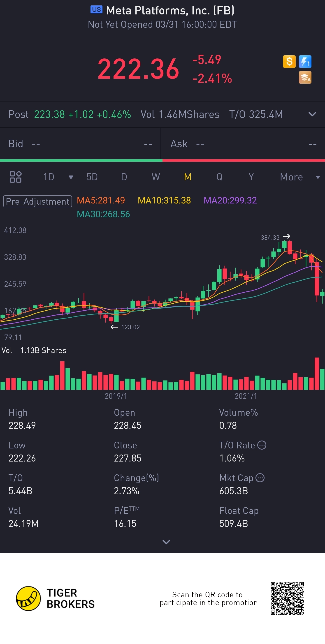Expand the post-market details chevron
The image size is (325, 644).
click(x=312, y=114)
